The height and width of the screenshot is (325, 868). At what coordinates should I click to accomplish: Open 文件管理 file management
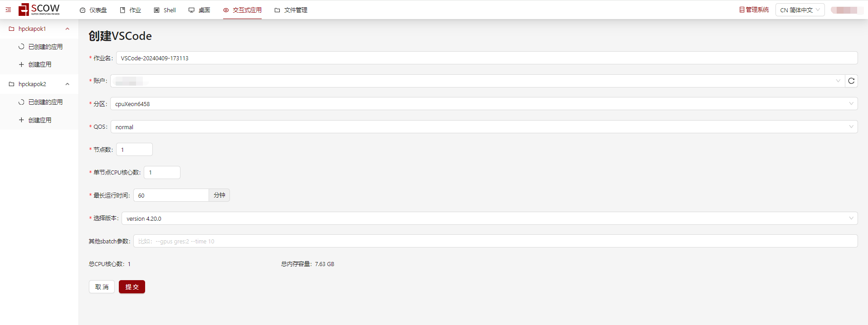(291, 10)
